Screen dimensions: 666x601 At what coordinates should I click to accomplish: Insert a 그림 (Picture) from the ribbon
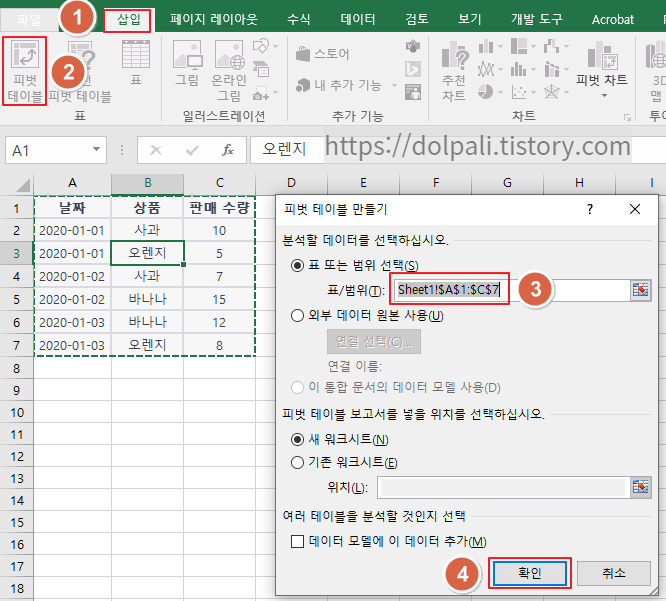[187, 62]
